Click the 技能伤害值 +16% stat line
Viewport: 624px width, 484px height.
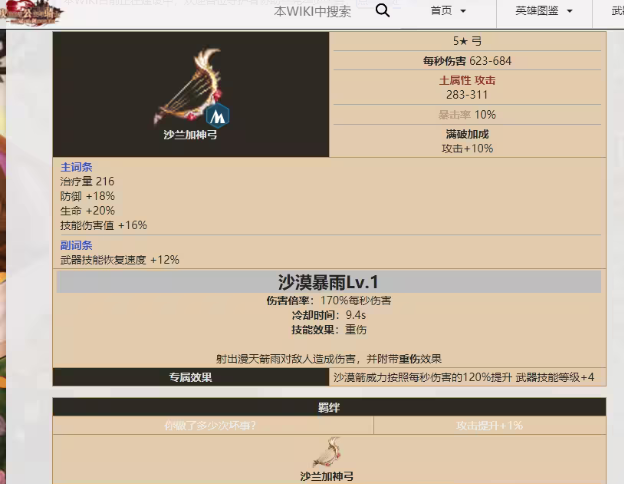click(103, 225)
